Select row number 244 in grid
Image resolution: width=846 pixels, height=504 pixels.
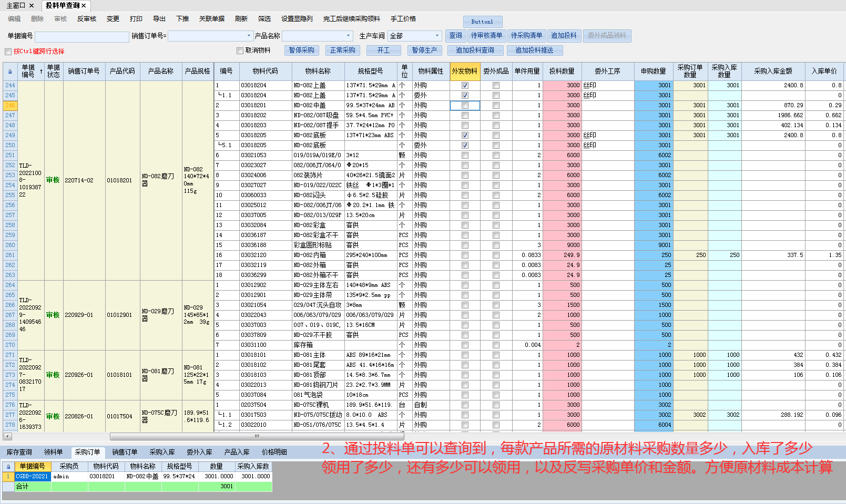tap(10, 85)
